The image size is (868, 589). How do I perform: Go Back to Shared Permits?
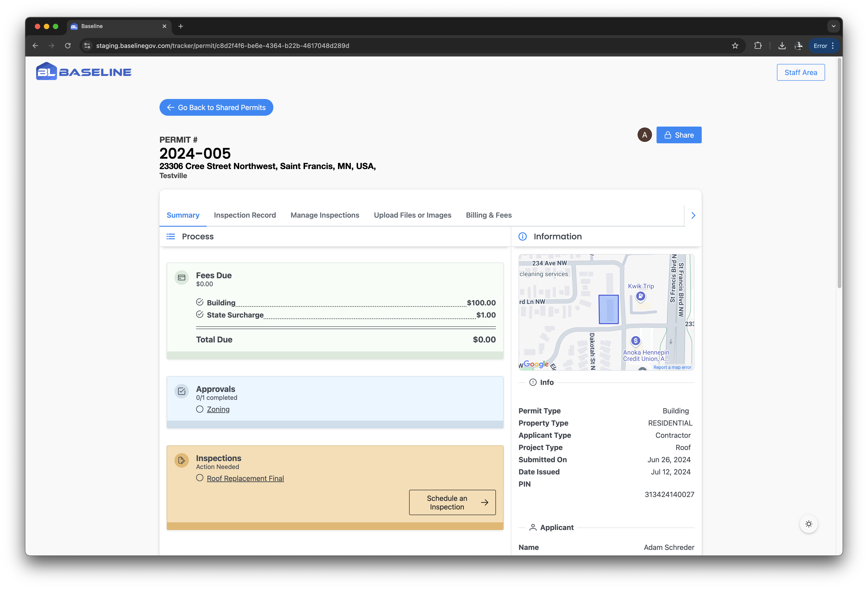coord(216,108)
